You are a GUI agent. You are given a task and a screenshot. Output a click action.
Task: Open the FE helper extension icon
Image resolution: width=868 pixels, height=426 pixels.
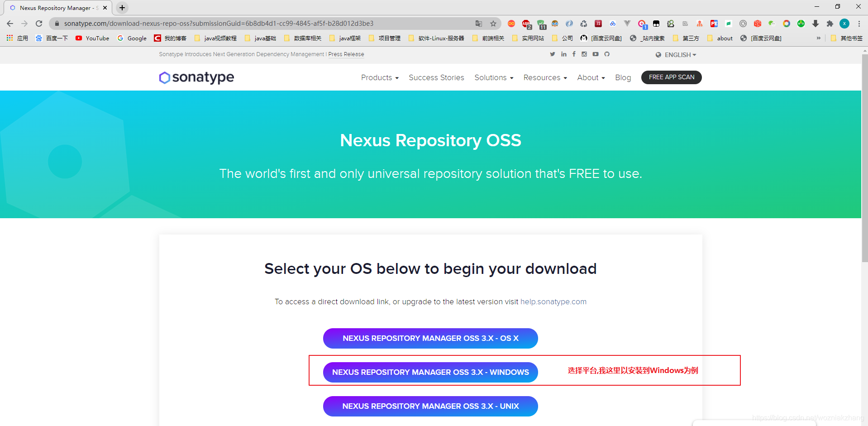pos(714,24)
